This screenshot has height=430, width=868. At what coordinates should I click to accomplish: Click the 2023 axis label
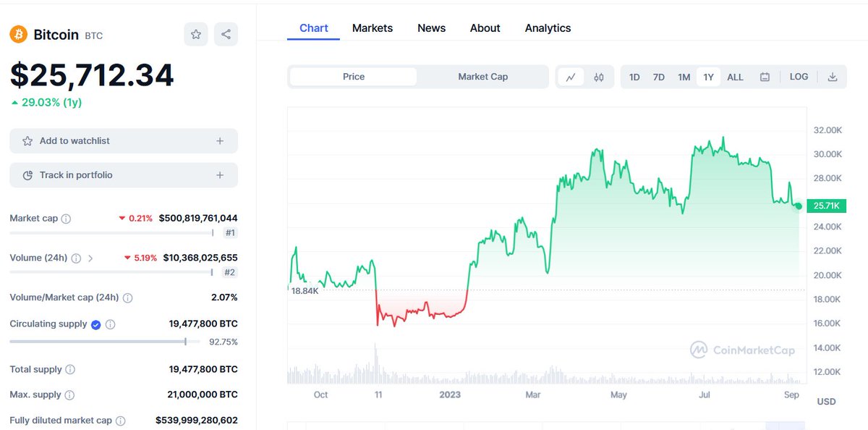coord(450,395)
